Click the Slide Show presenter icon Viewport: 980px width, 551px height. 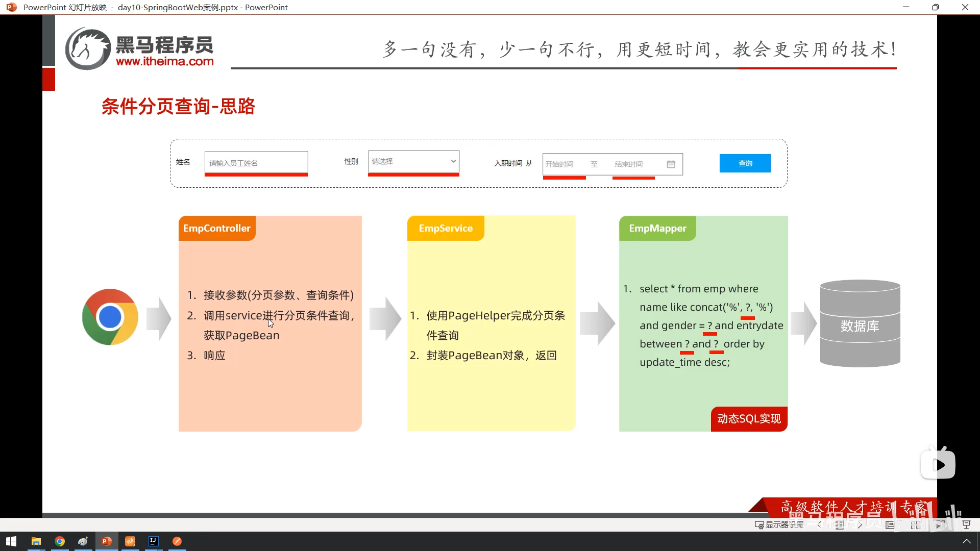coord(966,524)
